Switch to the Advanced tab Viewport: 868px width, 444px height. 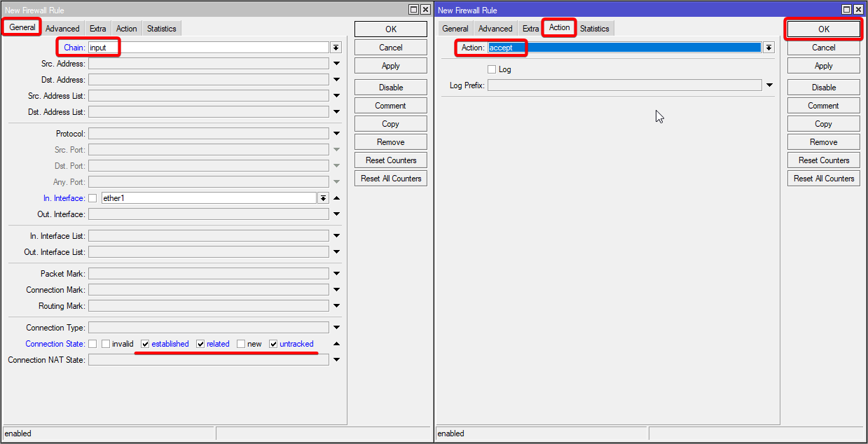[62, 28]
